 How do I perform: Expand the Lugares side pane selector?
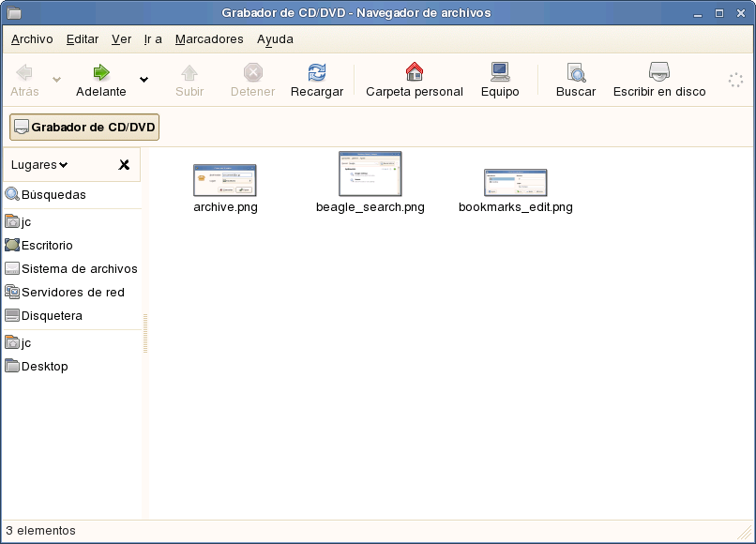(x=39, y=165)
